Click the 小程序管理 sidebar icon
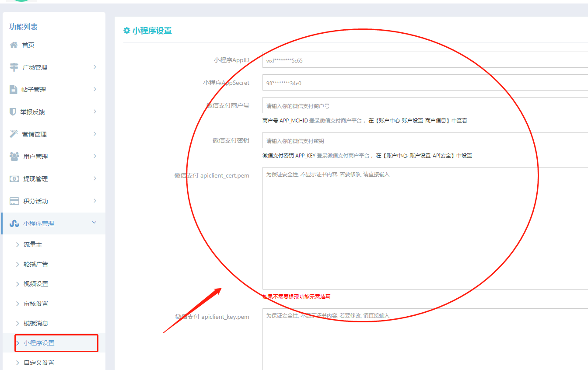The width and height of the screenshot is (588, 370). [14, 223]
